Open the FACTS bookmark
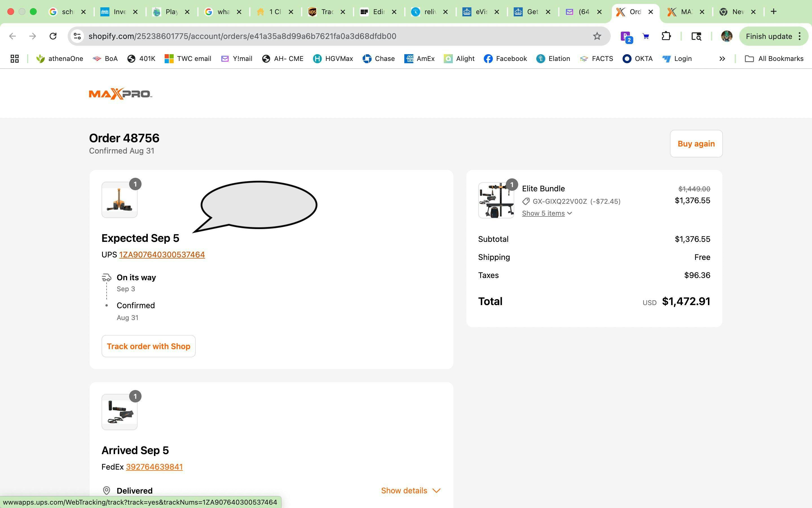This screenshot has height=508, width=812. click(596, 59)
